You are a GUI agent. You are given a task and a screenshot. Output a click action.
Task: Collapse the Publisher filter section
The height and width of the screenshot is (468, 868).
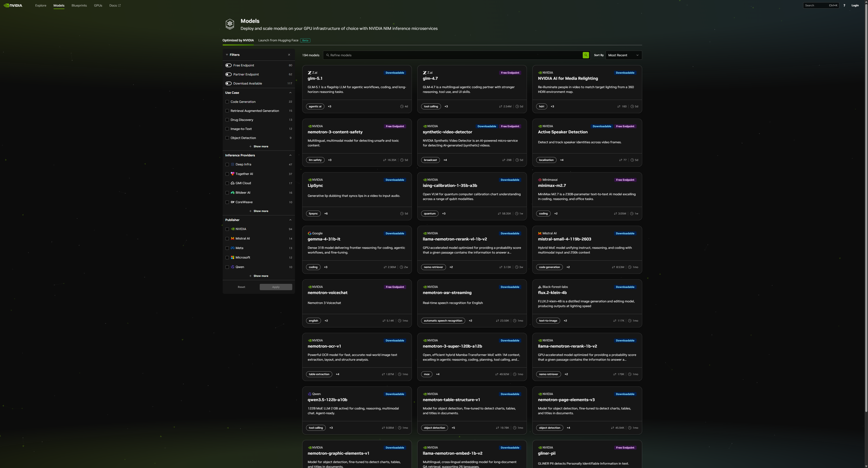point(290,220)
